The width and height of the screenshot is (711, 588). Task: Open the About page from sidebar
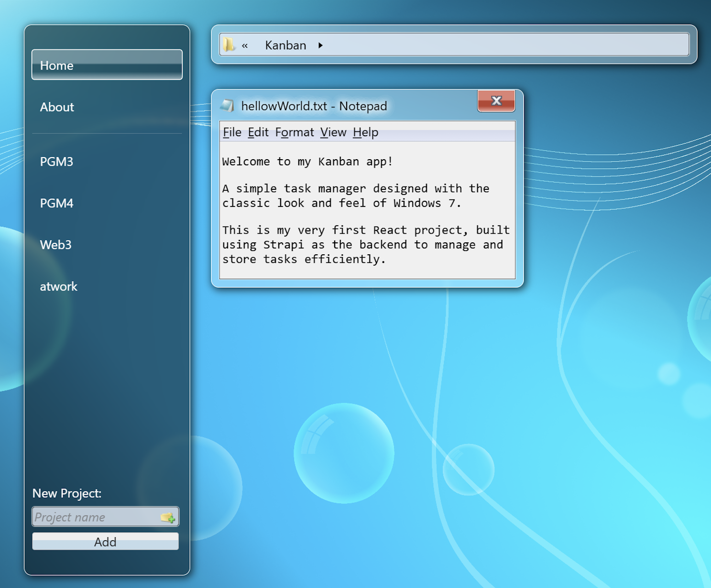point(57,107)
